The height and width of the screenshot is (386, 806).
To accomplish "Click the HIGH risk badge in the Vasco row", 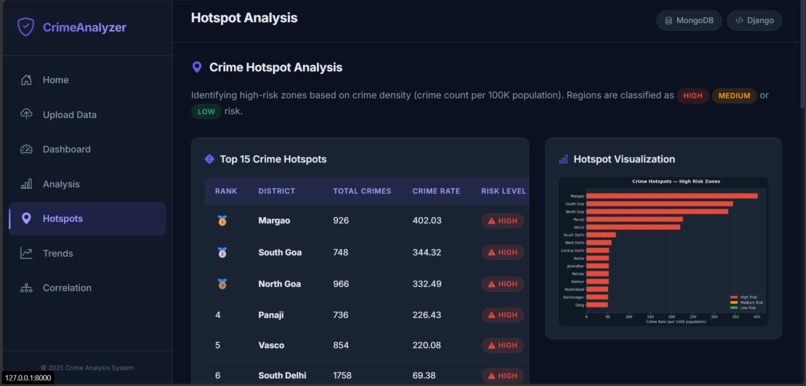I will point(503,345).
